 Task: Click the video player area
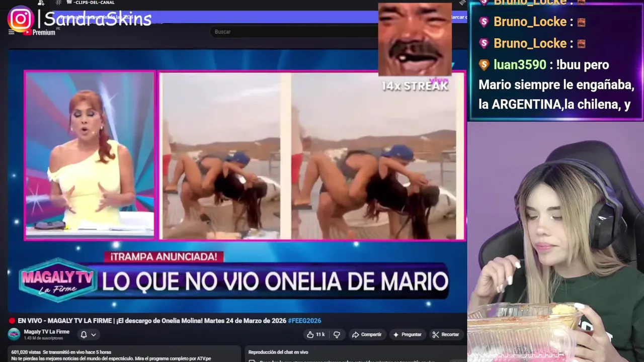[237, 181]
